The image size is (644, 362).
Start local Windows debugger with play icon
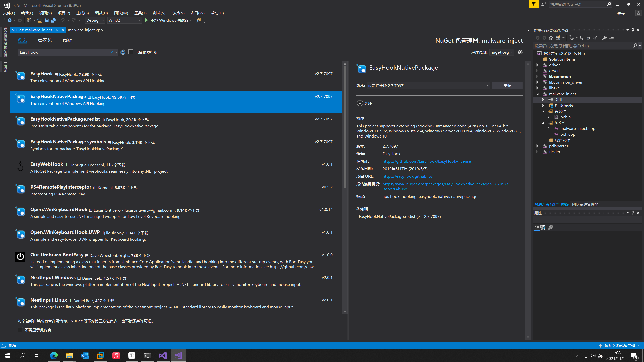point(146,20)
